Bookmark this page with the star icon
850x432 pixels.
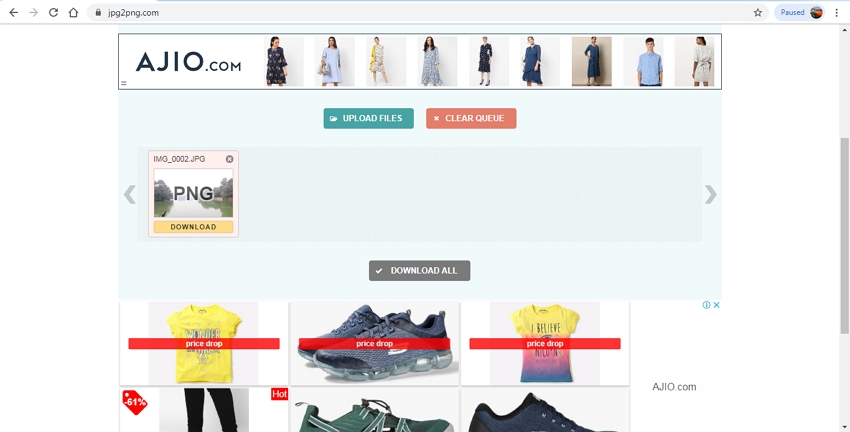[757, 13]
